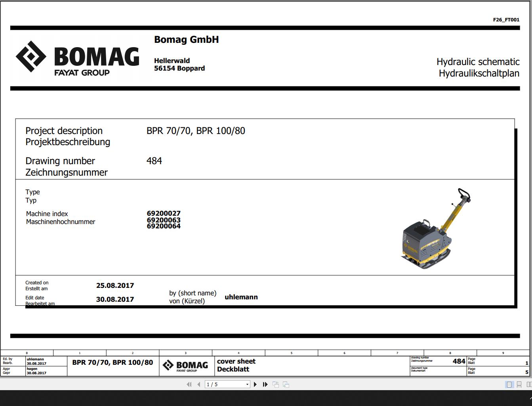Enable single page view mode
Viewport: 532px width, 406px height.
pos(509,384)
